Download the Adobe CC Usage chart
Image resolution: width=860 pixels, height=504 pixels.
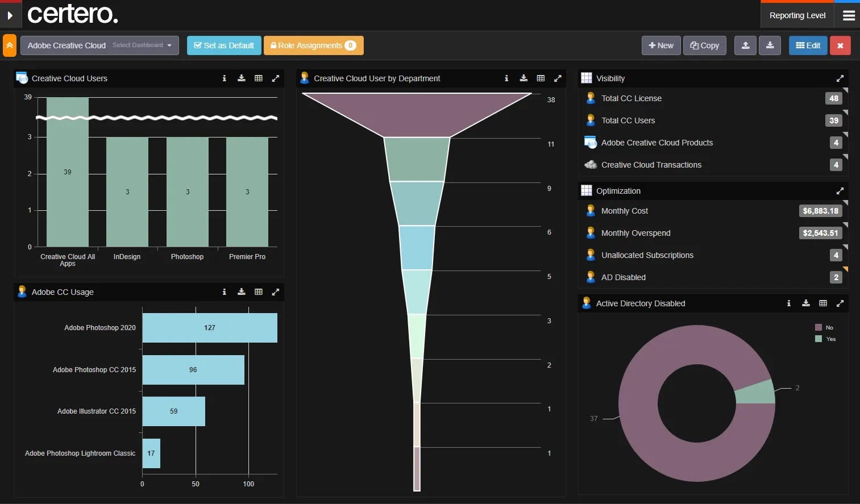coord(242,292)
